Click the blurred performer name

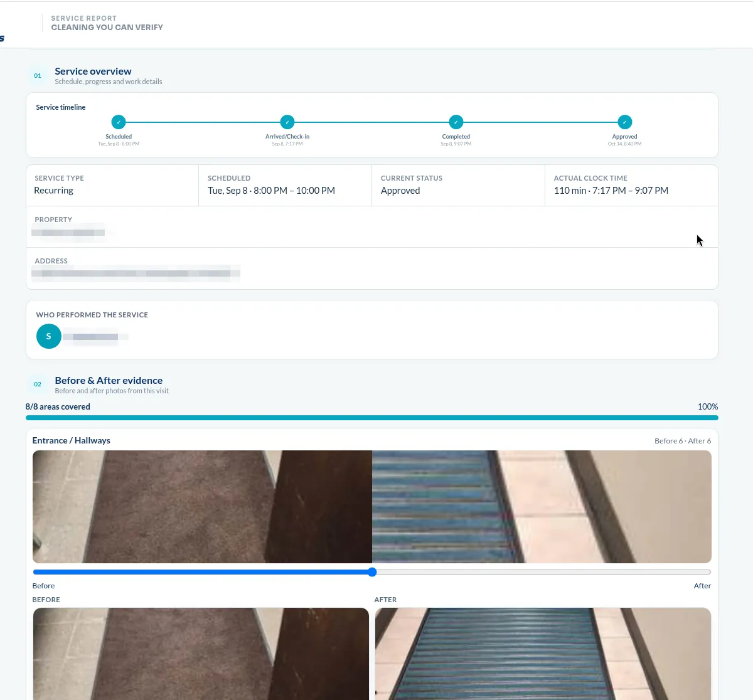95,337
